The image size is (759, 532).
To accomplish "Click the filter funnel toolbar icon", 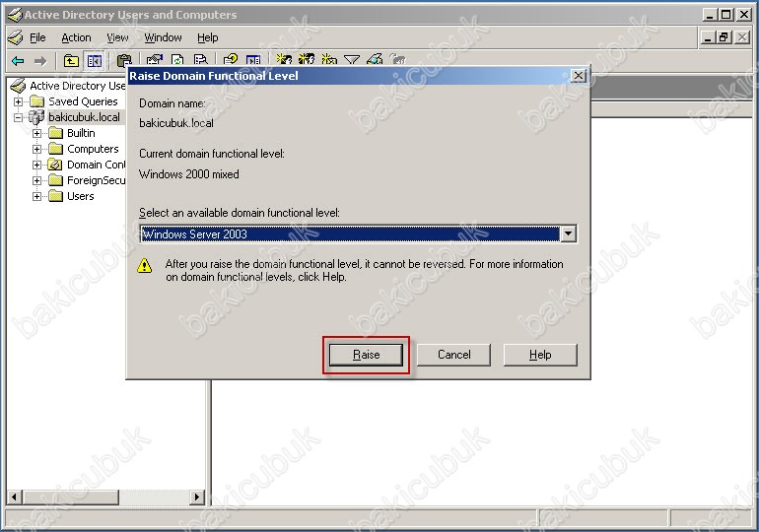I will [352, 60].
